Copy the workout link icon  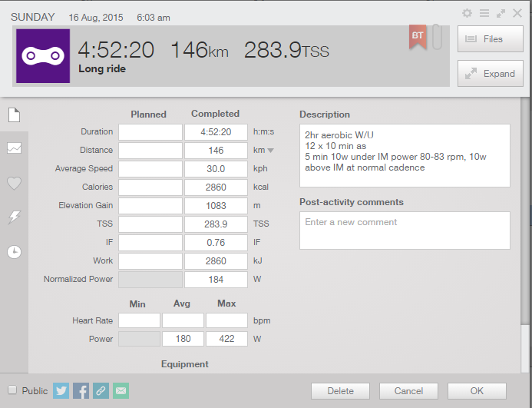(101, 390)
